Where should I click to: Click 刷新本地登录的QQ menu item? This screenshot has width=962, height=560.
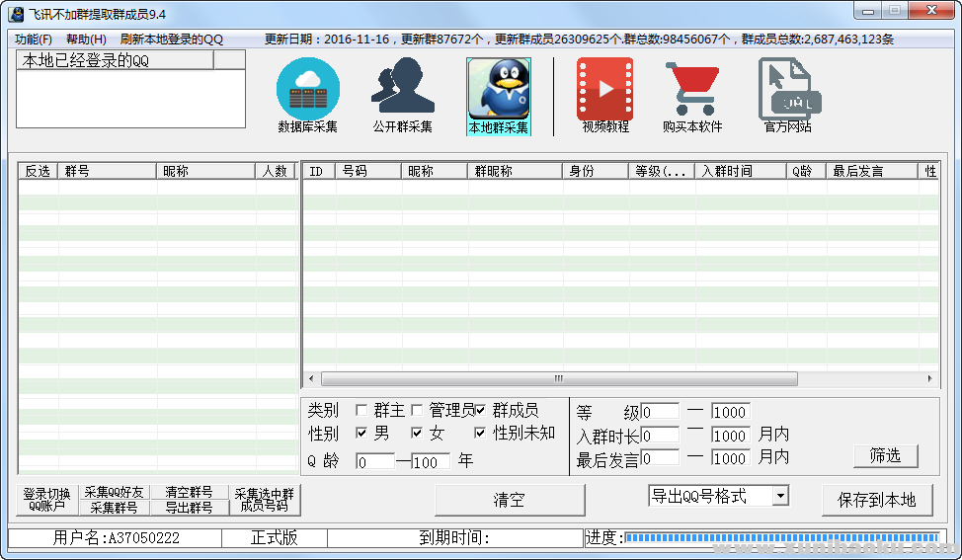172,40
